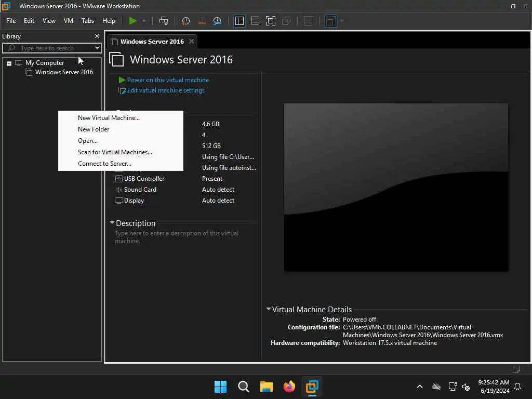Open the Windows Start menu
Screen dimensions: 532x399
coord(220,387)
